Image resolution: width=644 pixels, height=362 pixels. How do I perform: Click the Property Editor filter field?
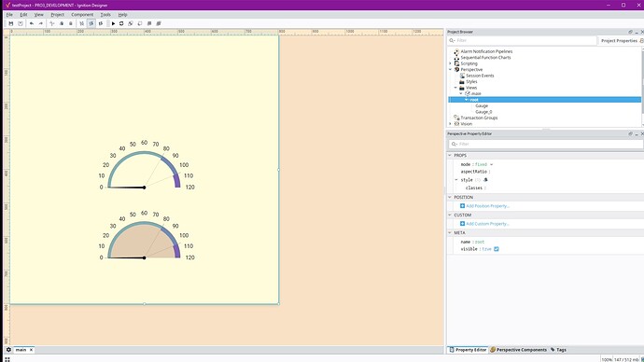546,144
